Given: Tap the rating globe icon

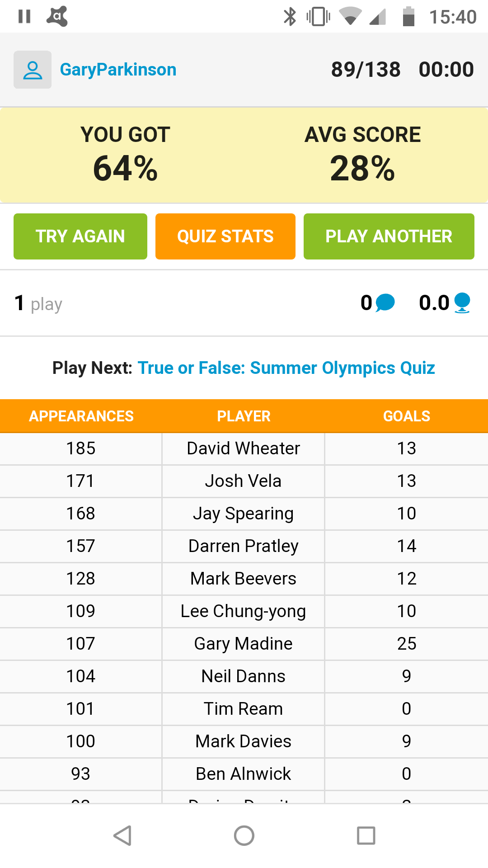Looking at the screenshot, I should 462,302.
